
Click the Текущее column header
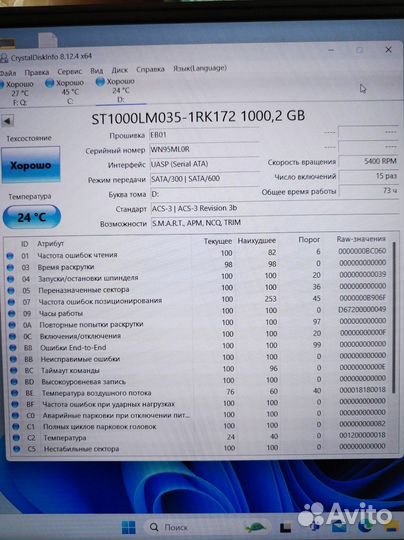(218, 241)
